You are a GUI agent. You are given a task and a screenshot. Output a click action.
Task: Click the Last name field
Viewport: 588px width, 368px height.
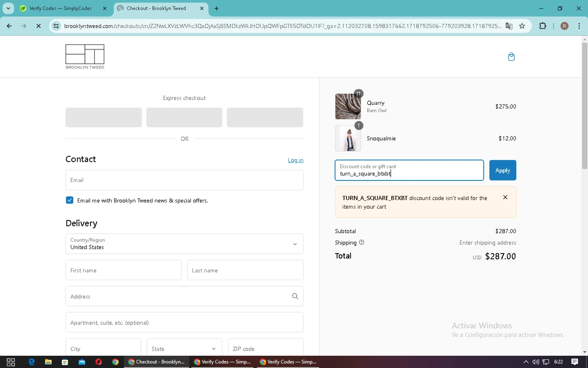pyautogui.click(x=245, y=270)
